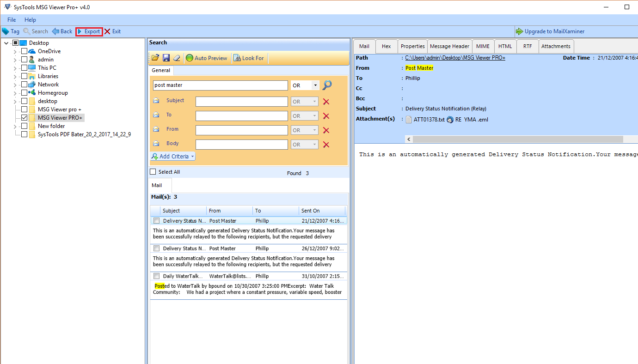The image size is (638, 364).
Task: Sort by the Subject column header
Action: tap(183, 211)
